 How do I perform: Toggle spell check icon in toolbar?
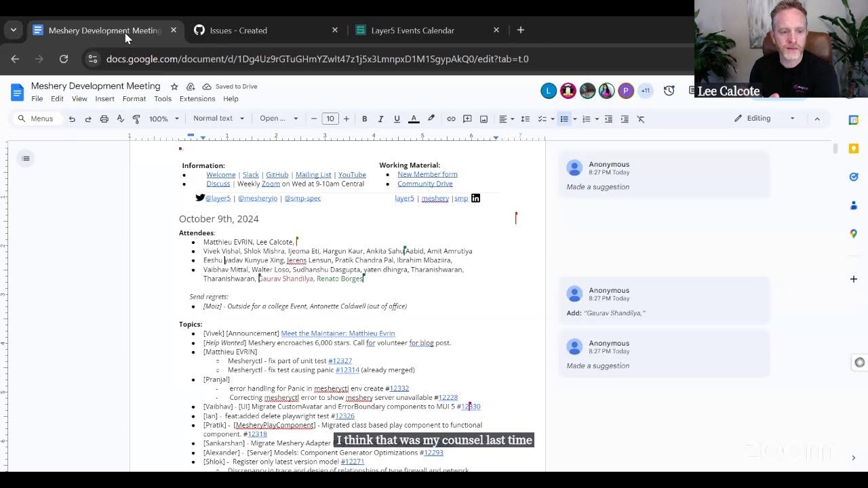(120, 119)
